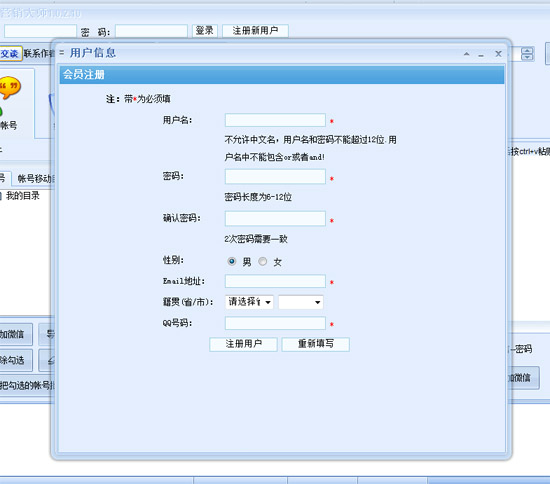The width and height of the screenshot is (550, 484).
Task: Click the 注册用户 button
Action: coord(243,344)
